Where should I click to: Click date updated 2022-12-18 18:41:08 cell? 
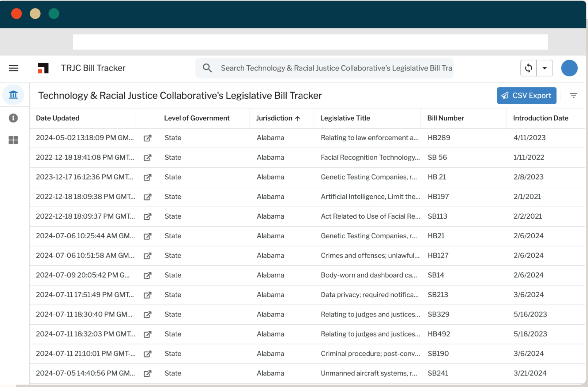click(x=85, y=157)
